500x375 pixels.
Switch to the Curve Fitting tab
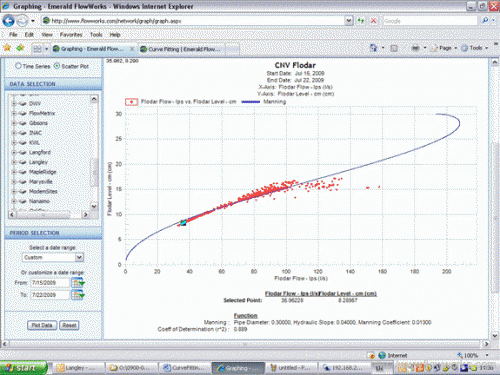tap(182, 49)
